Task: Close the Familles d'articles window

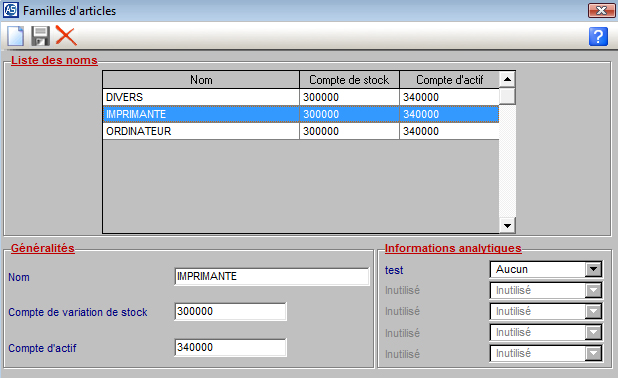Action: pos(601,11)
